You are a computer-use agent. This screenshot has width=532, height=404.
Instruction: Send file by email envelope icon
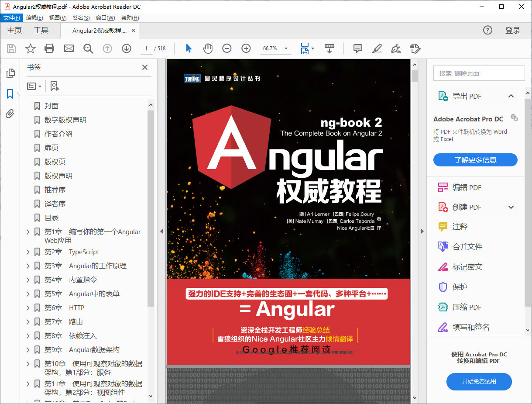[69, 48]
